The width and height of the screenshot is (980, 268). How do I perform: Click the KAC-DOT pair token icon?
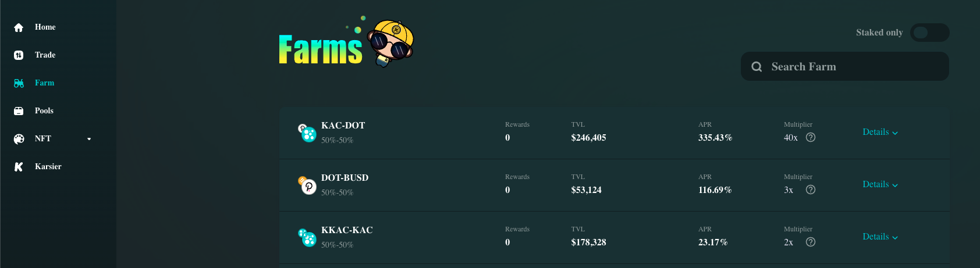[x=307, y=133]
